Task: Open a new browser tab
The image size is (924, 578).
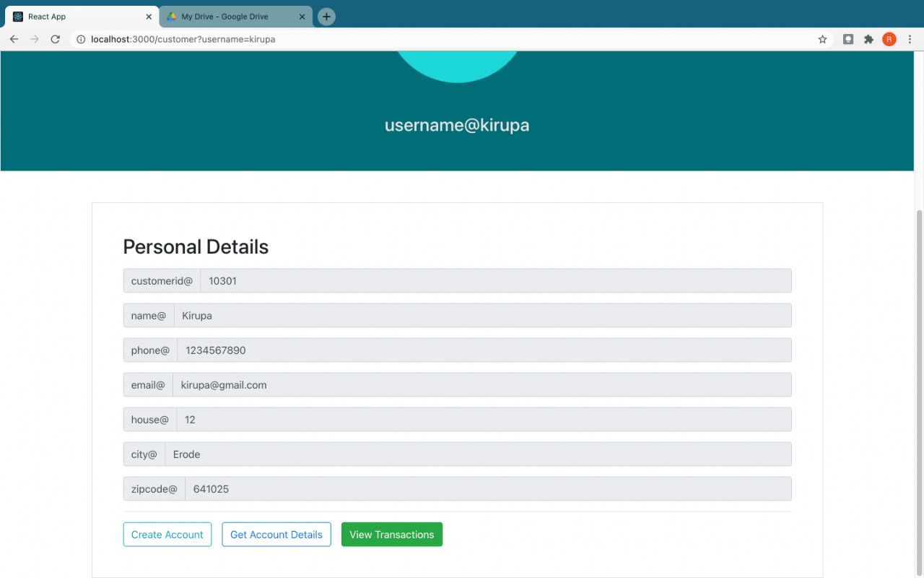Action: pos(326,17)
